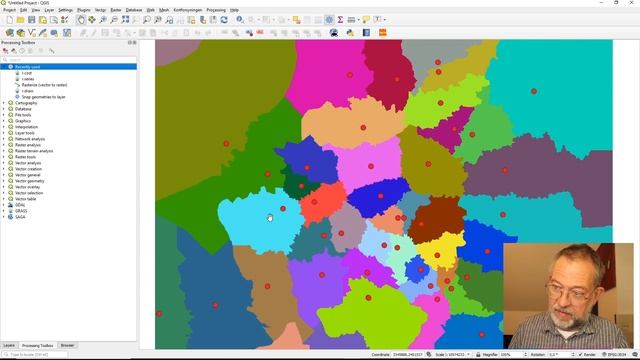The width and height of the screenshot is (640, 360).
Task: Select the Zoom Out tool
Action: pyautogui.click(x=114, y=20)
